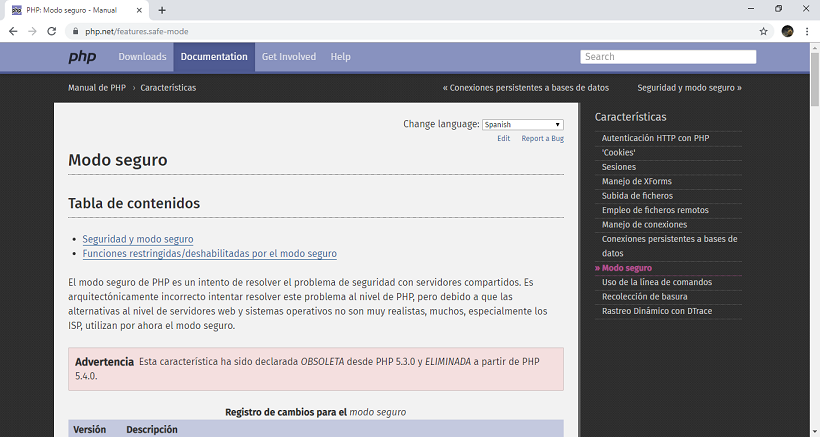Go to next page Seguridad y modo seguro
Image resolution: width=820 pixels, height=437 pixels.
coord(689,88)
